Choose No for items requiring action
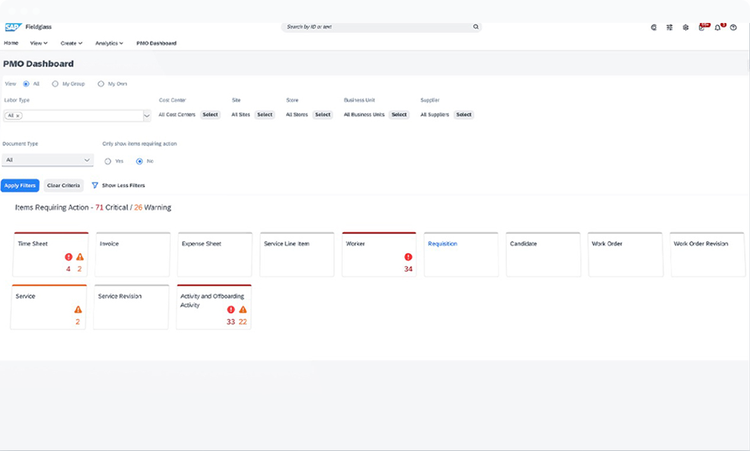The height and width of the screenshot is (451, 750). coord(139,161)
